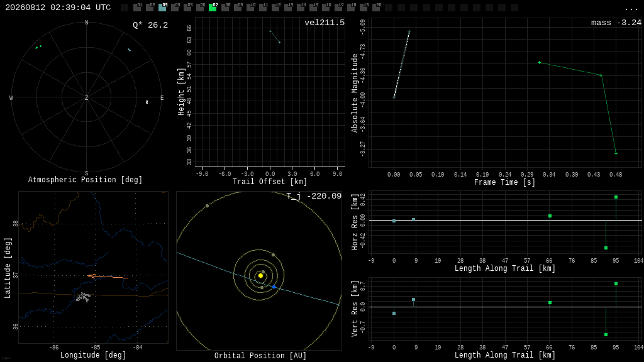Select camera station marker 06

click(201, 7)
